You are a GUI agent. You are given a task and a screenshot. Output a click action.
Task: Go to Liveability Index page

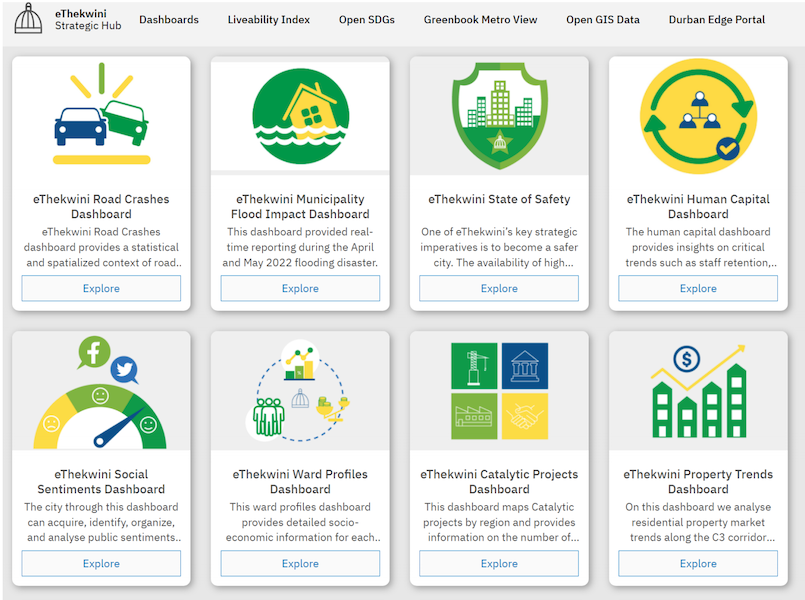pos(269,20)
